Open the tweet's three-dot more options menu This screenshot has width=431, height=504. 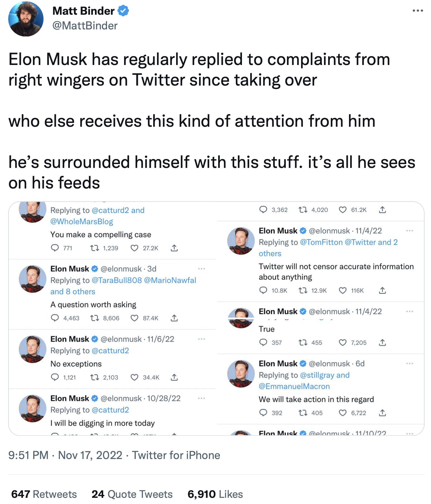point(417,11)
